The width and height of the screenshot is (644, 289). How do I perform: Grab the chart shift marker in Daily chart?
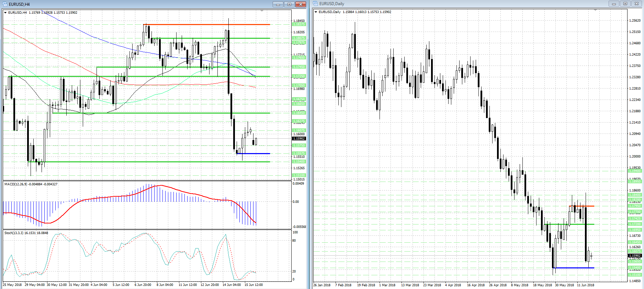coord(595,10)
